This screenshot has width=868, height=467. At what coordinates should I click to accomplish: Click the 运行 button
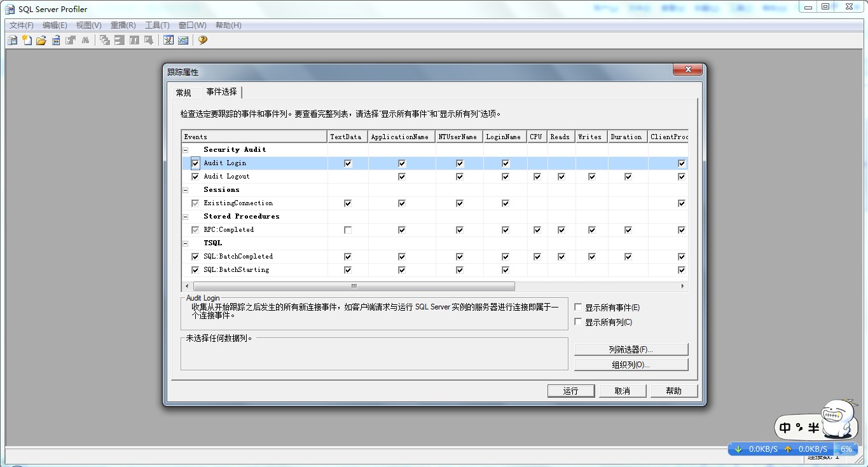571,391
